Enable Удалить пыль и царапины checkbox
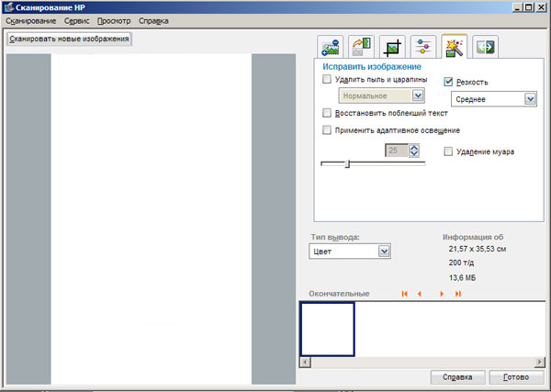The height and width of the screenshot is (392, 551). (x=327, y=79)
